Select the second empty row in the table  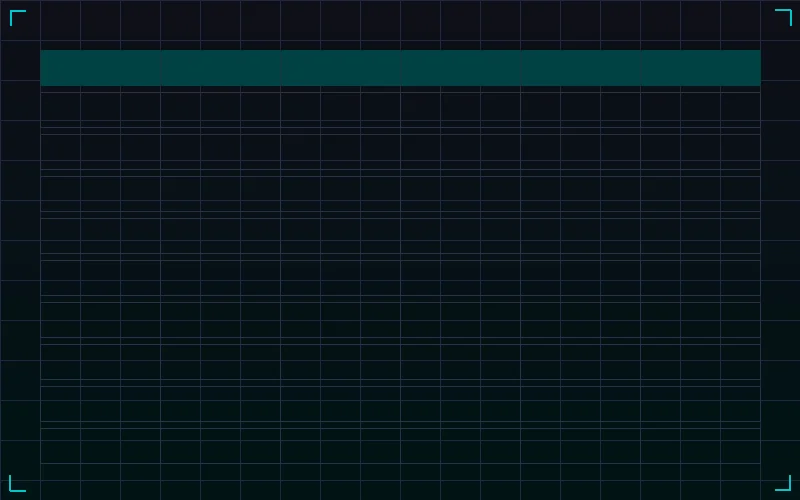[400, 151]
